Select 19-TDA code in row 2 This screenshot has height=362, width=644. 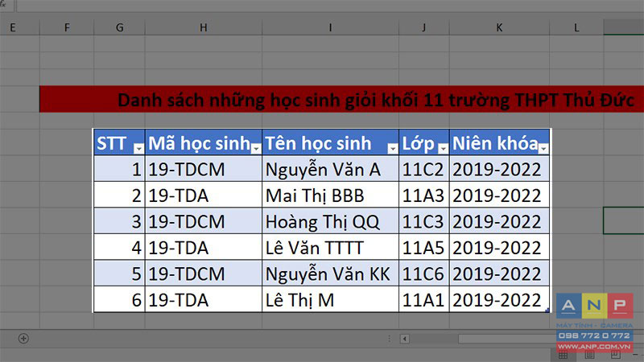(204, 195)
